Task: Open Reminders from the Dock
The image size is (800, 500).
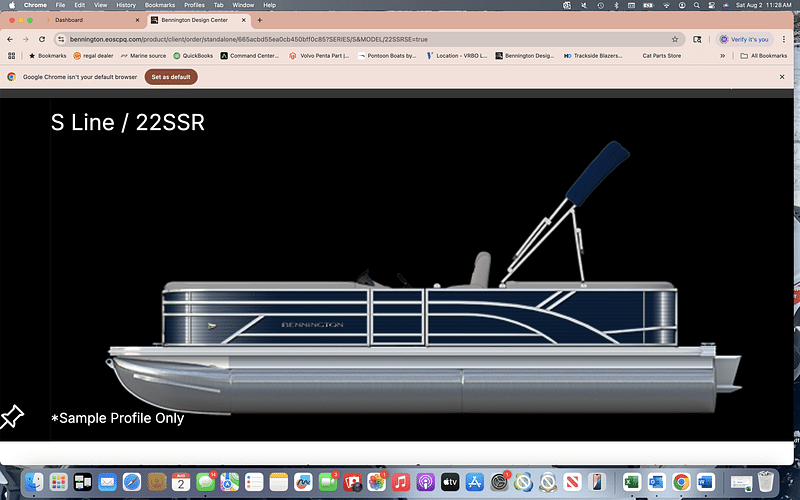Action: (x=254, y=482)
